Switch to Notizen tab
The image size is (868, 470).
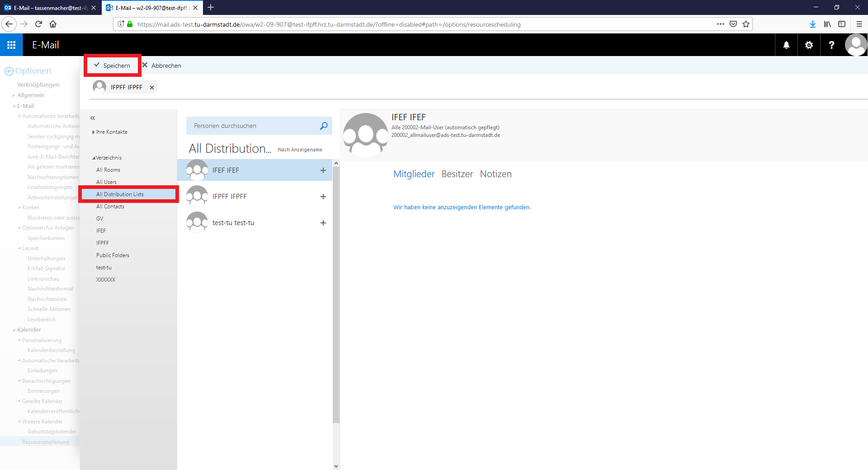(x=496, y=174)
